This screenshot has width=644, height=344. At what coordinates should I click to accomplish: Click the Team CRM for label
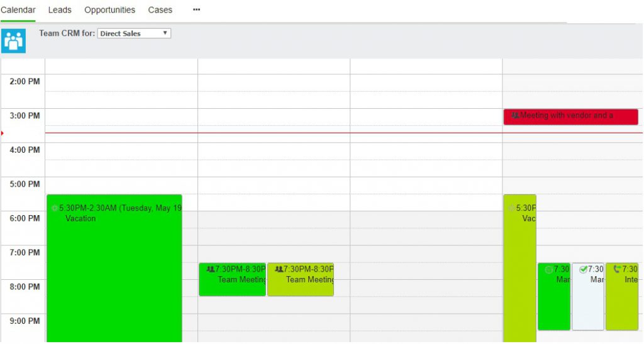coord(67,33)
